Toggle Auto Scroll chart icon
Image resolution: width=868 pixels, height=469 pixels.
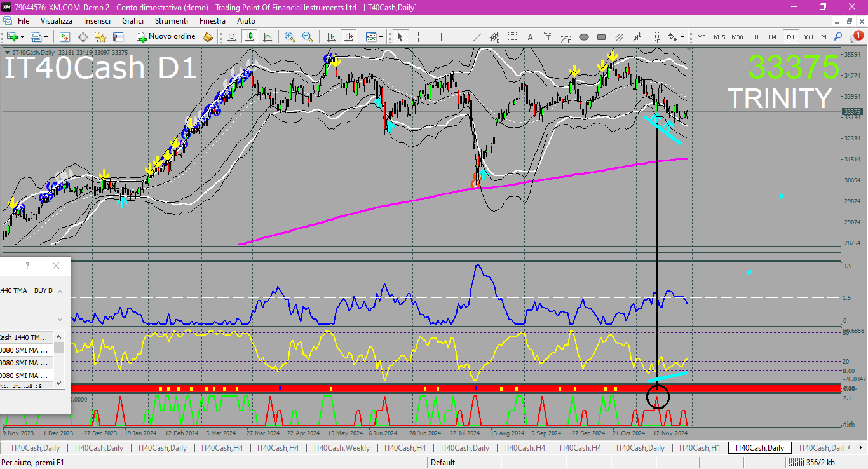tap(330, 37)
